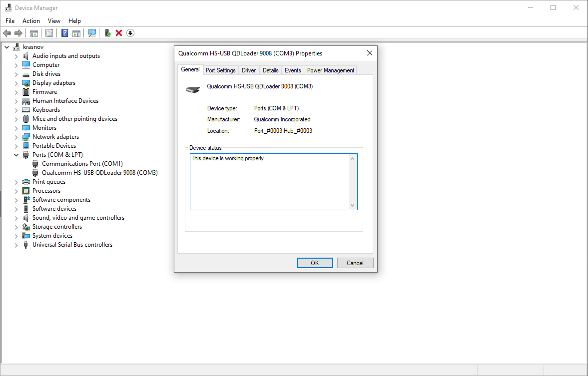
Task: Click the COM1 port plug icon
Action: tap(35, 164)
